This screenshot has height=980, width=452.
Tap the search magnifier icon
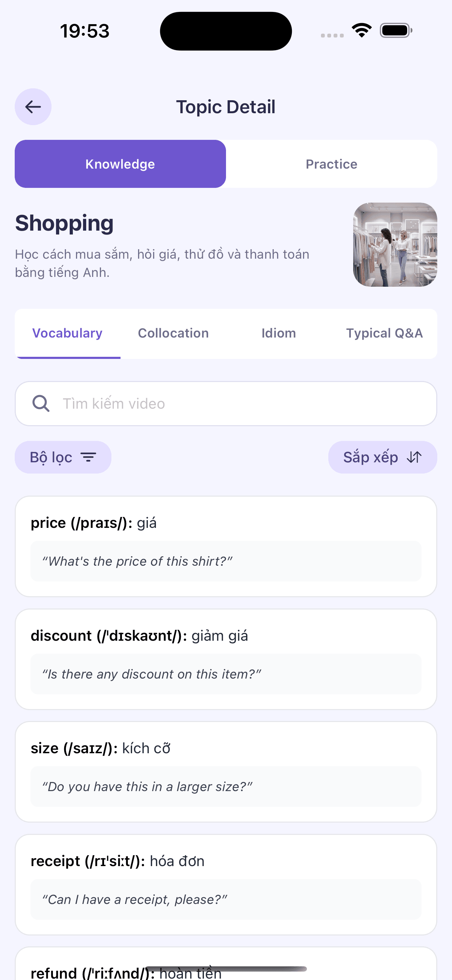[x=41, y=403]
